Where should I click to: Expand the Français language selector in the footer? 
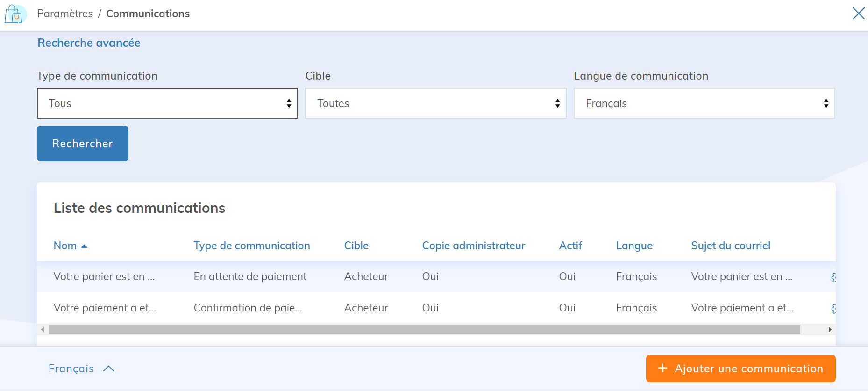tap(81, 369)
